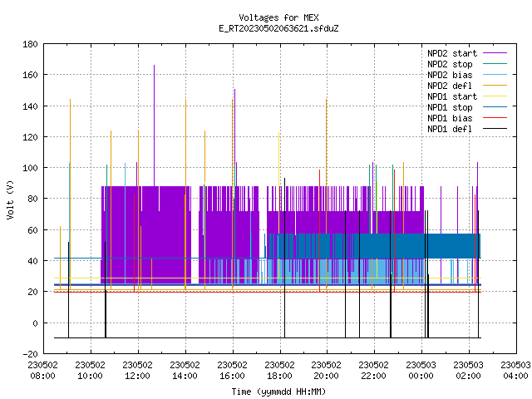532x399 pixels.
Task: Click the 'NPD1 stop' legend label
Action: click(450, 107)
